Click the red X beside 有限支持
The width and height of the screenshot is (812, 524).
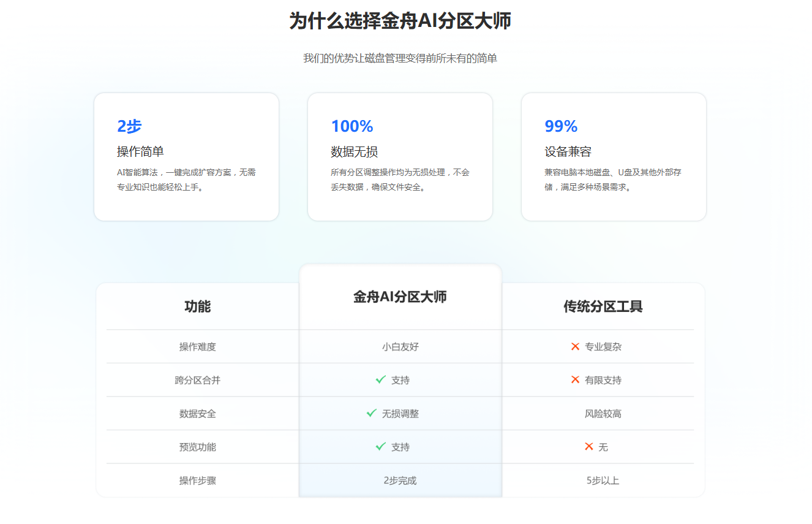[x=575, y=380]
